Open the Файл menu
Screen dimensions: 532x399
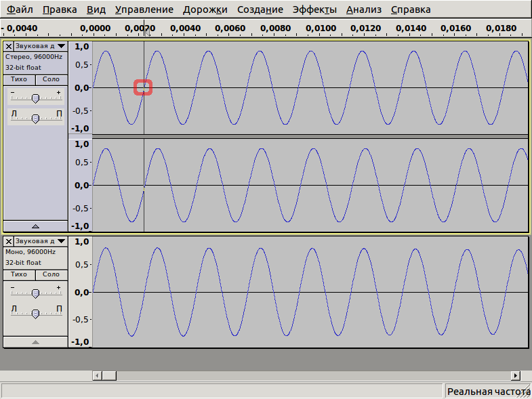(20, 10)
